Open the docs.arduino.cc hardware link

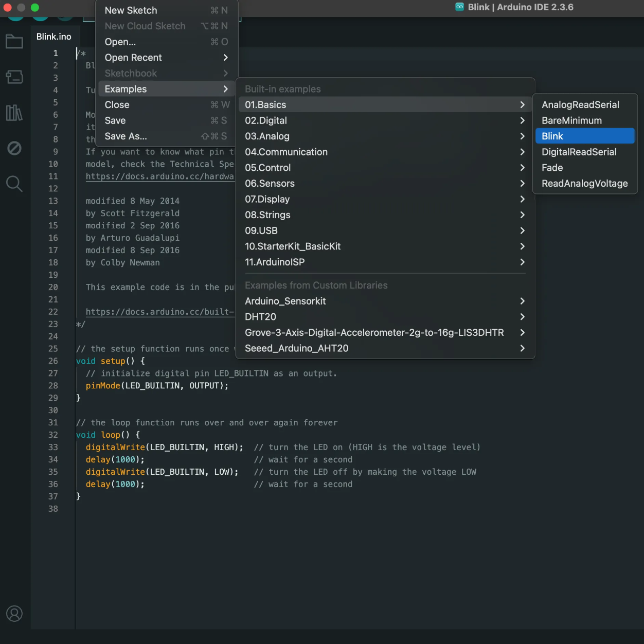point(160,176)
